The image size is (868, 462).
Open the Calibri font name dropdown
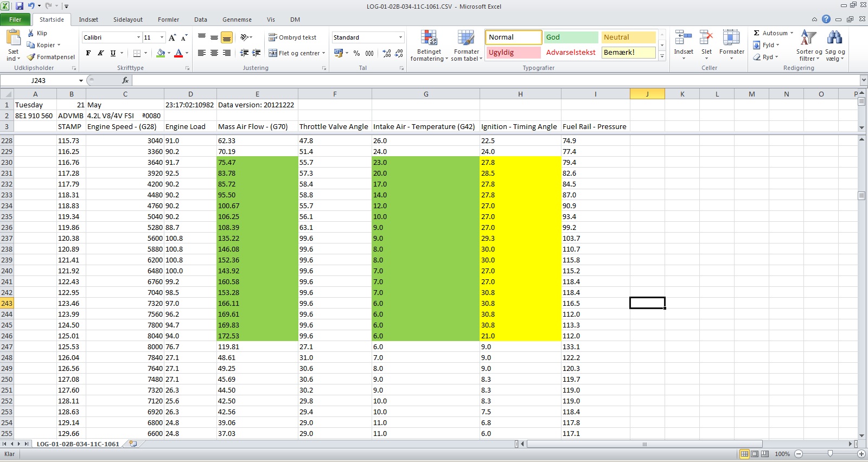pos(138,37)
